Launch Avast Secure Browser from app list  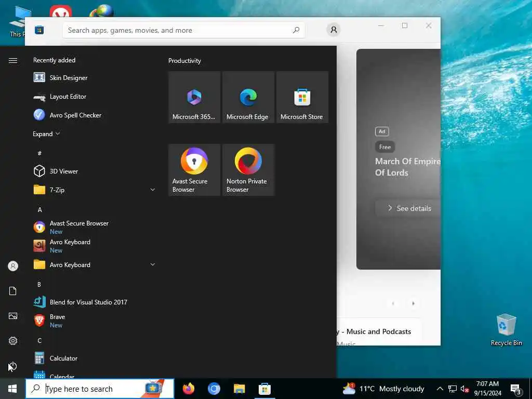tap(94, 227)
